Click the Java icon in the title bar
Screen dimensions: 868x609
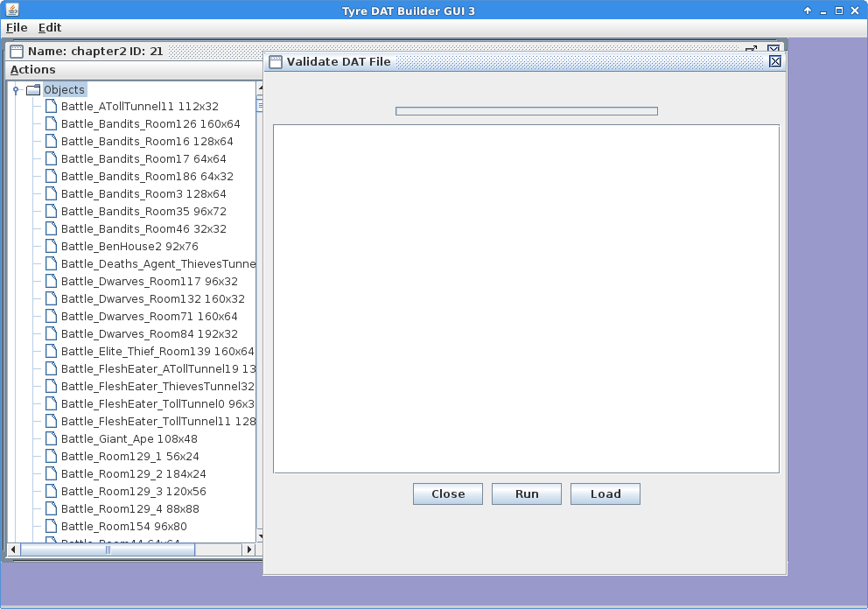click(x=12, y=10)
